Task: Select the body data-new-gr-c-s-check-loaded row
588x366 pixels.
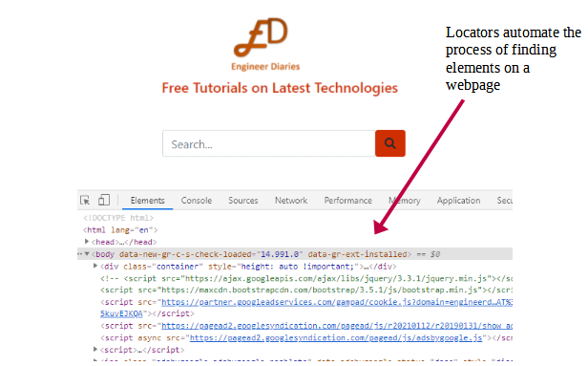Action: click(295, 254)
